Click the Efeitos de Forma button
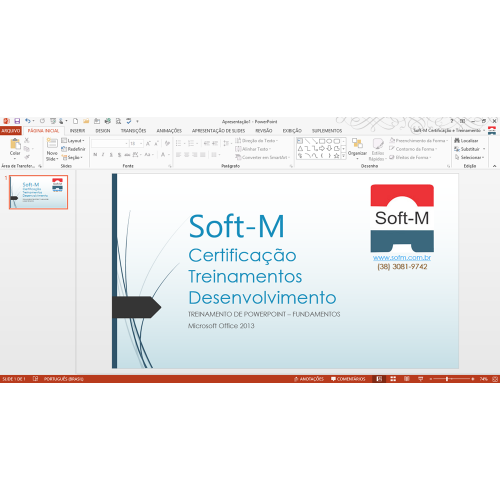500x500 pixels. (410, 157)
